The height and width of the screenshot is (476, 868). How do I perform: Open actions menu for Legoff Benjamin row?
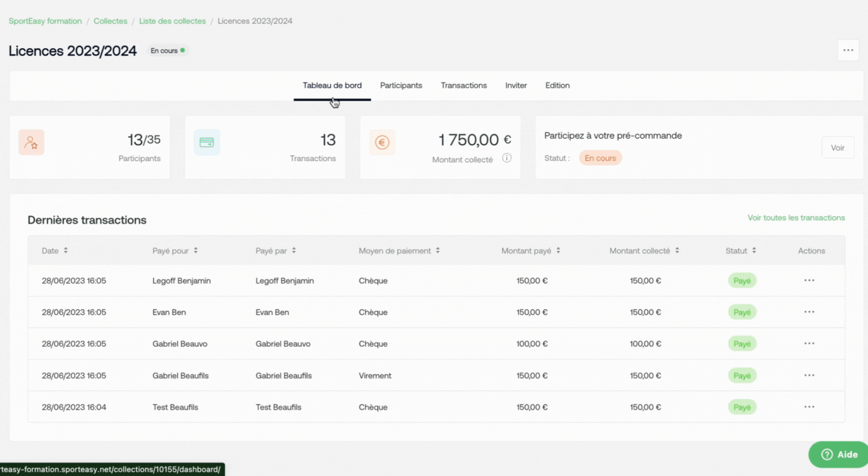click(809, 280)
